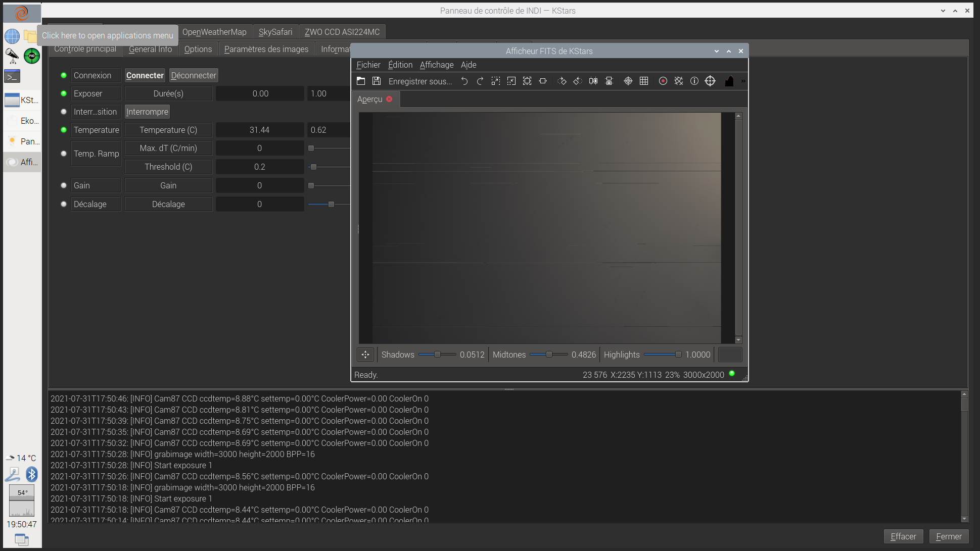Click the Bluetooth tray icon
Screen dimensions: 980x551
(32, 474)
